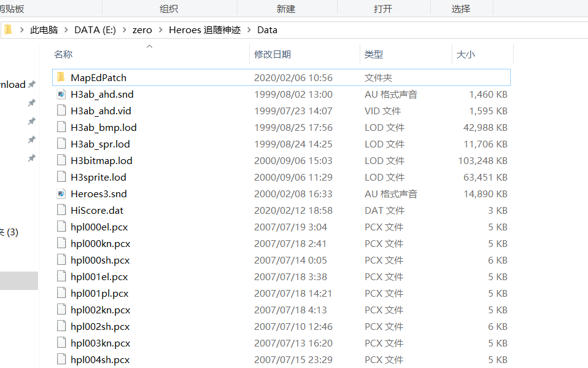Select the file name hpl002kn.pcx
Screen dimensions: 588x368
[101, 310]
